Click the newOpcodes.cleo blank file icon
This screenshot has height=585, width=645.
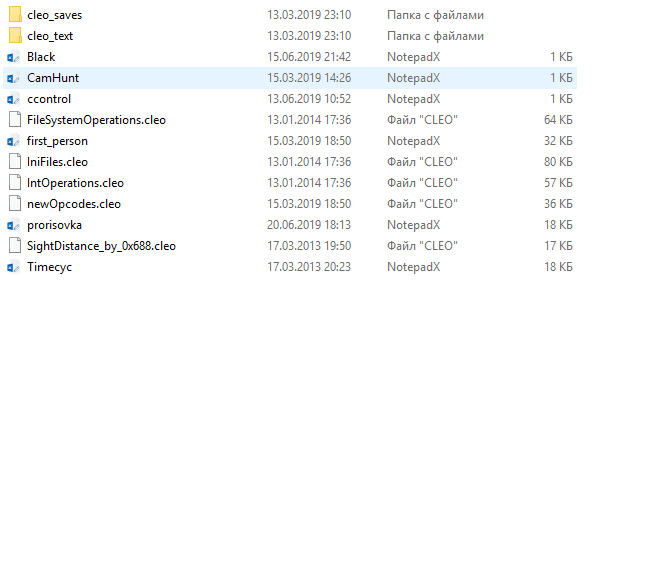pos(14,204)
